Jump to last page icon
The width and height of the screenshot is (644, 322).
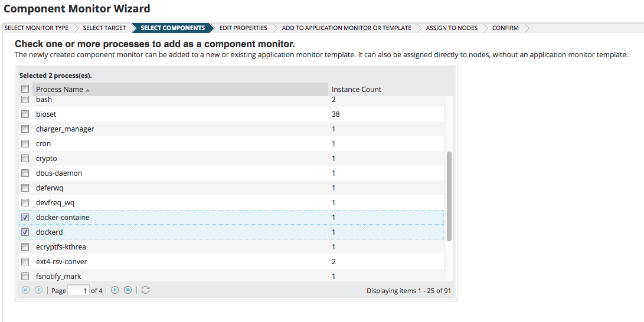[x=128, y=290]
